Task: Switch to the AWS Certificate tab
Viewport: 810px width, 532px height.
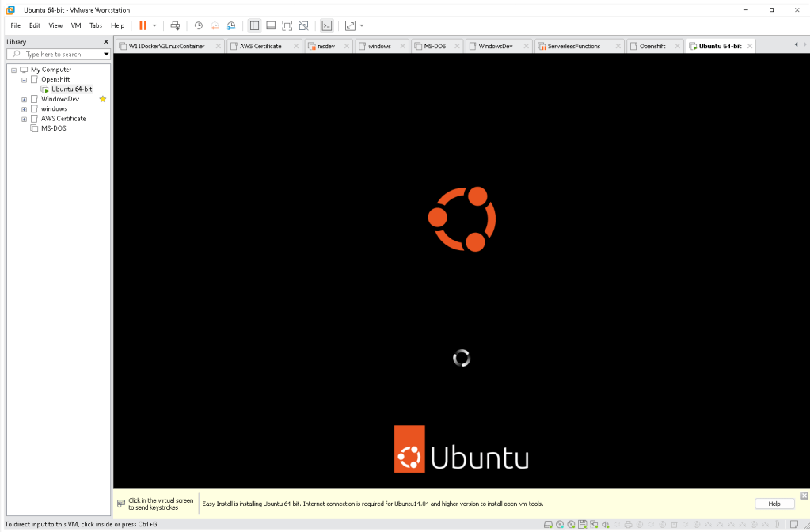Action: [260, 46]
